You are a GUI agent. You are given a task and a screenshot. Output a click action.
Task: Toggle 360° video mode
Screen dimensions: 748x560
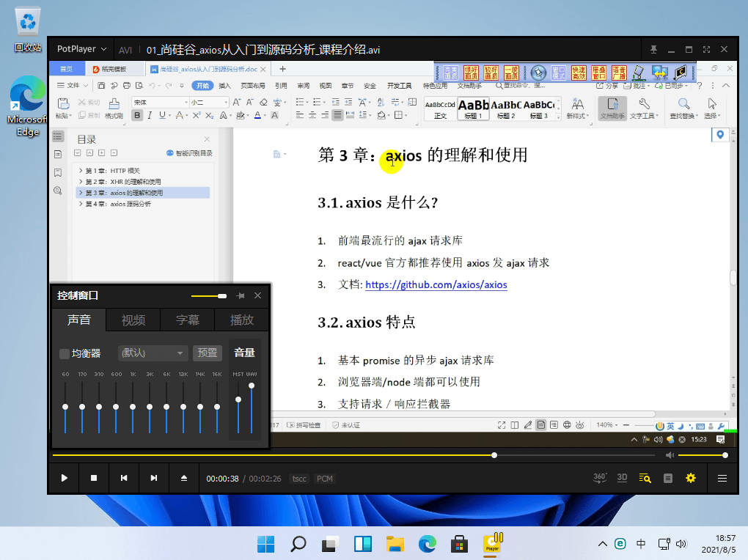pyautogui.click(x=600, y=478)
